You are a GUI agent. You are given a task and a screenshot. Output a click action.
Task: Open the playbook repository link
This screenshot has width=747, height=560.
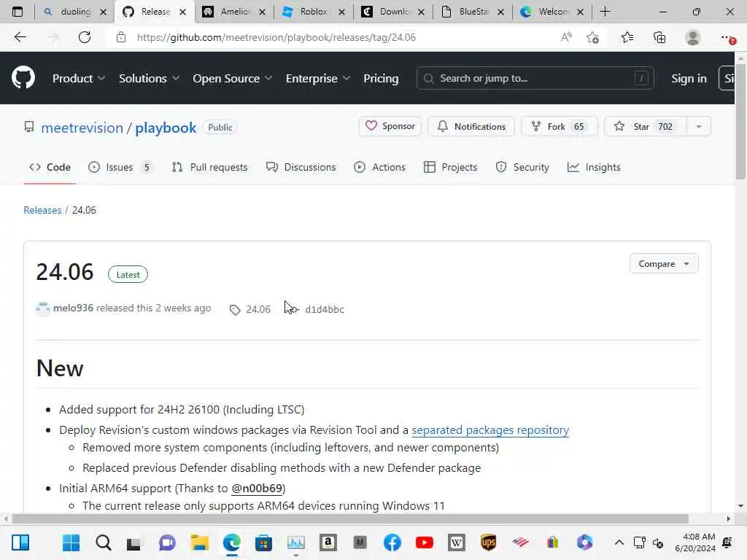tap(166, 128)
